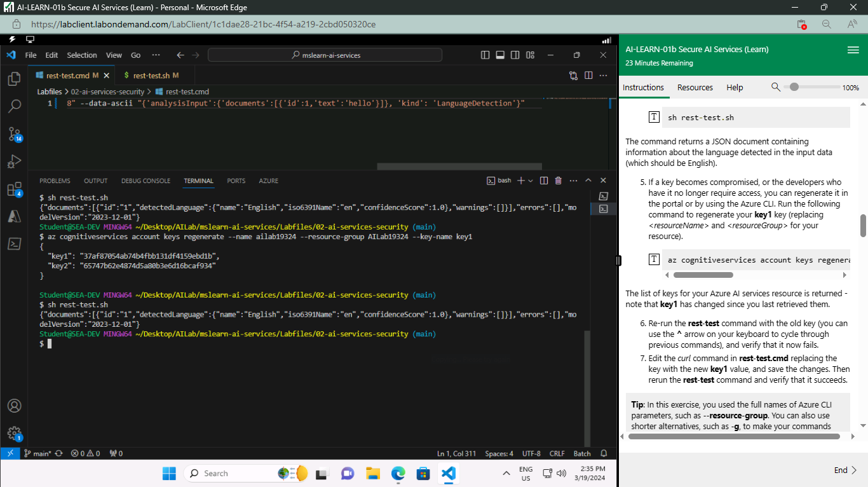Open Visual Studio Code from Windows taskbar
This screenshot has height=487, width=868.
(x=448, y=473)
